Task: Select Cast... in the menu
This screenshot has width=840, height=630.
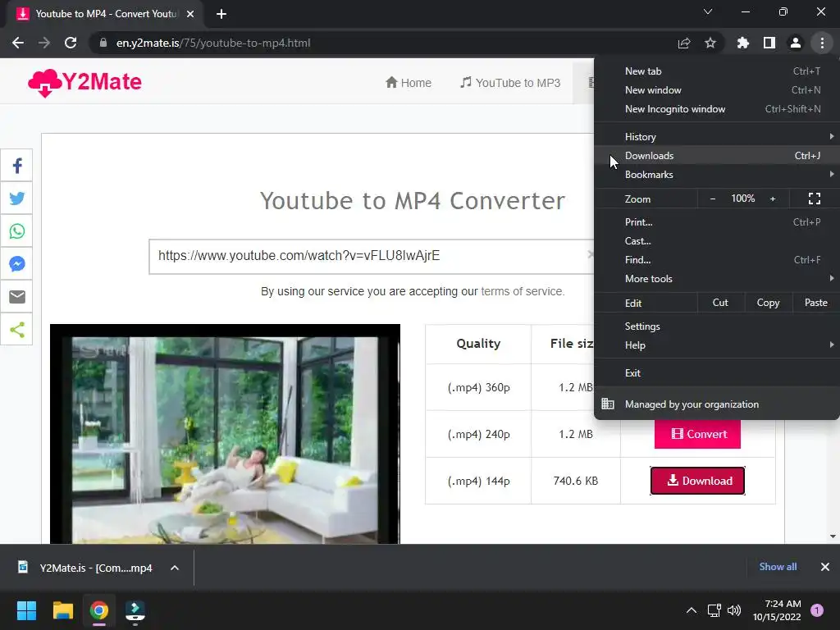Action: coord(717,240)
